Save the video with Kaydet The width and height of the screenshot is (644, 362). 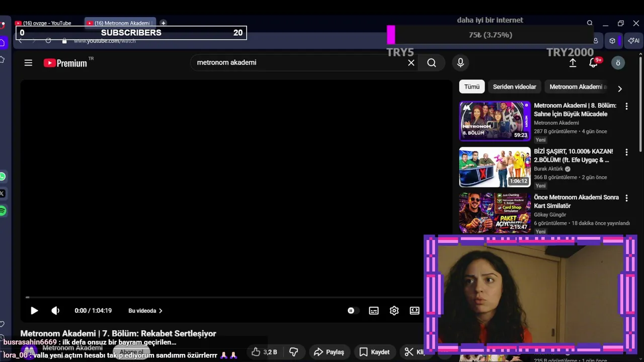(374, 352)
